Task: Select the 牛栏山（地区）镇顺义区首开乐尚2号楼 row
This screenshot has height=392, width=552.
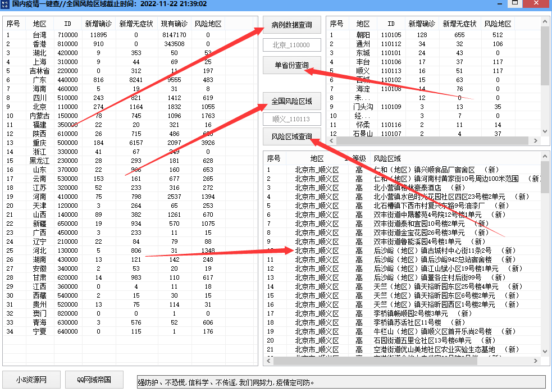Action: coord(402,331)
